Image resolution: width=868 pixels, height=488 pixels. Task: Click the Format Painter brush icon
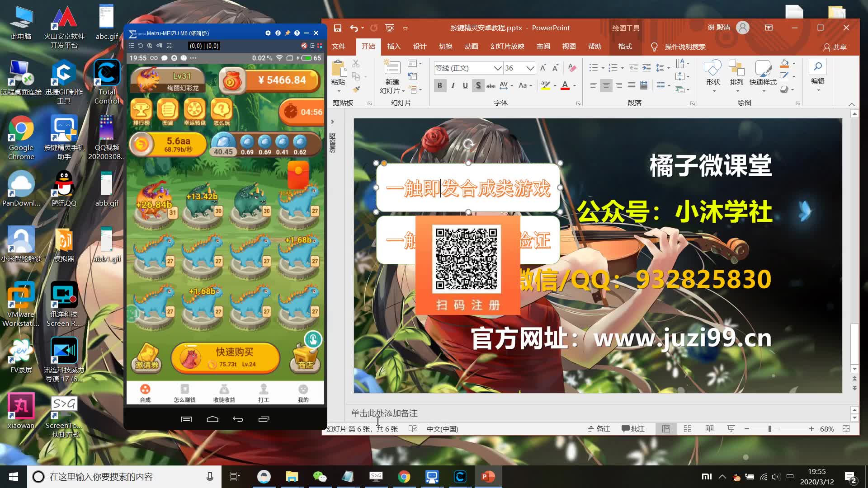tap(356, 89)
